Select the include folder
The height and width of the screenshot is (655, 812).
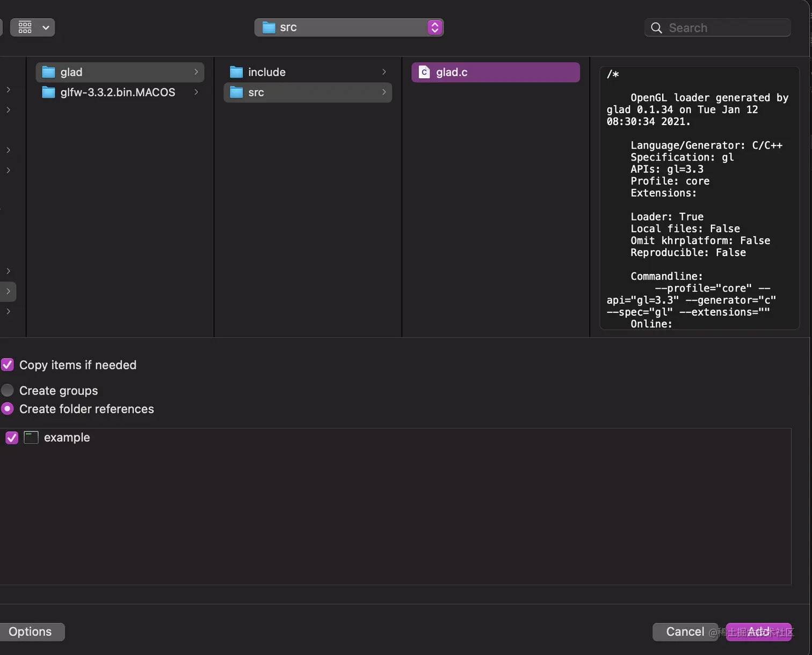(x=308, y=72)
